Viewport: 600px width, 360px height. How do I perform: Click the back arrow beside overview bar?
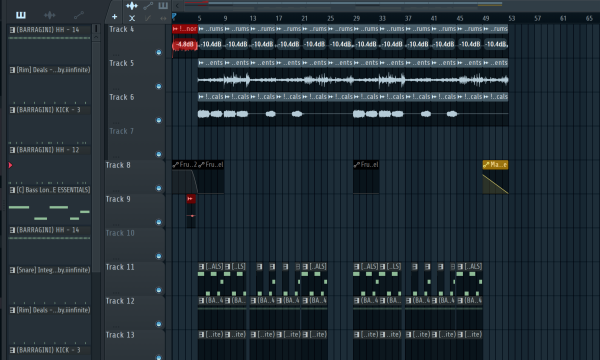point(177,6)
